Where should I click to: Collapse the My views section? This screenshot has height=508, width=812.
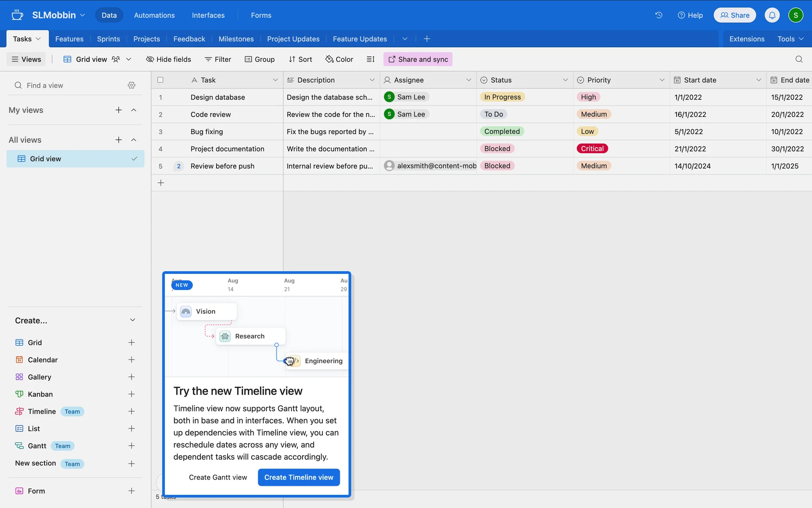click(x=134, y=110)
